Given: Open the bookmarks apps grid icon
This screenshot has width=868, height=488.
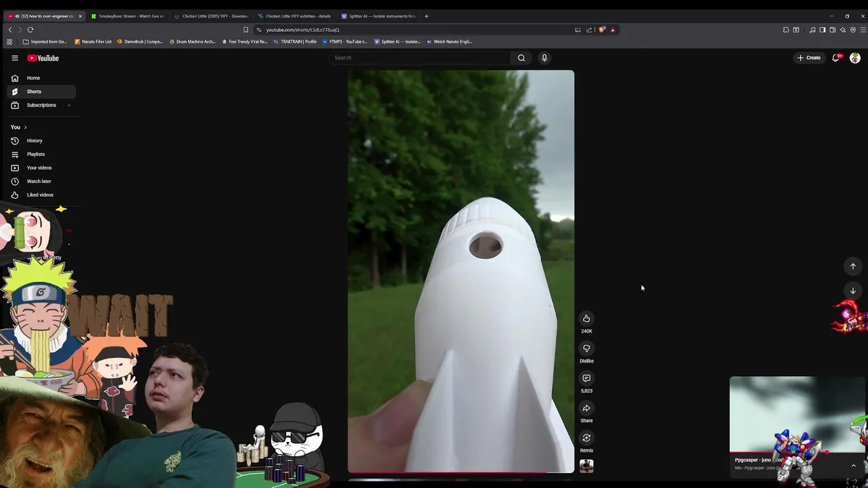Looking at the screenshot, I should click(x=9, y=41).
